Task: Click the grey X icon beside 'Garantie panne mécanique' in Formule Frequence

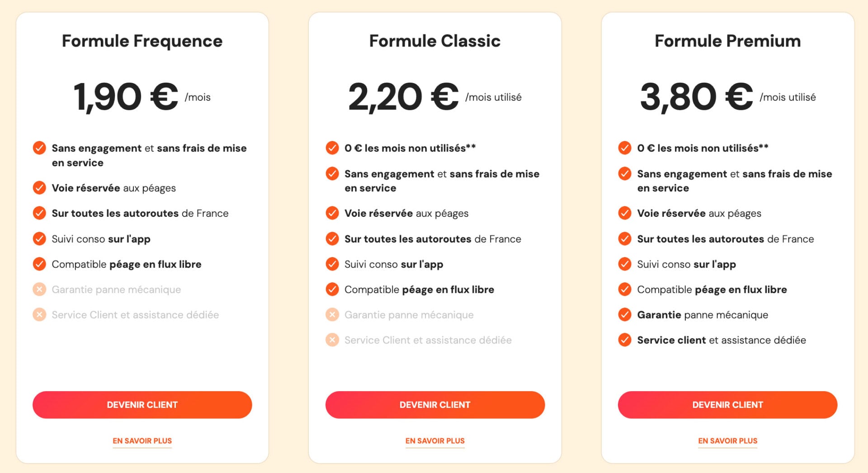Action: [40, 290]
